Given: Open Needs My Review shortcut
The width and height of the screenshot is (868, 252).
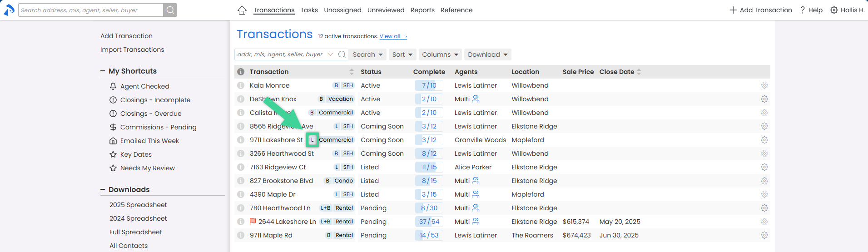Looking at the screenshot, I should (142, 168).
